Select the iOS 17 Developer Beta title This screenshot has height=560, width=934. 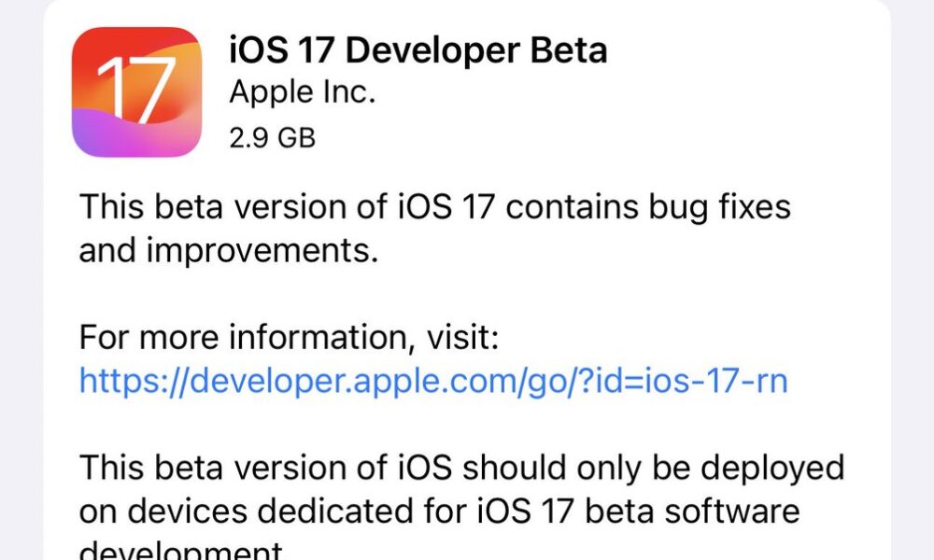418,50
